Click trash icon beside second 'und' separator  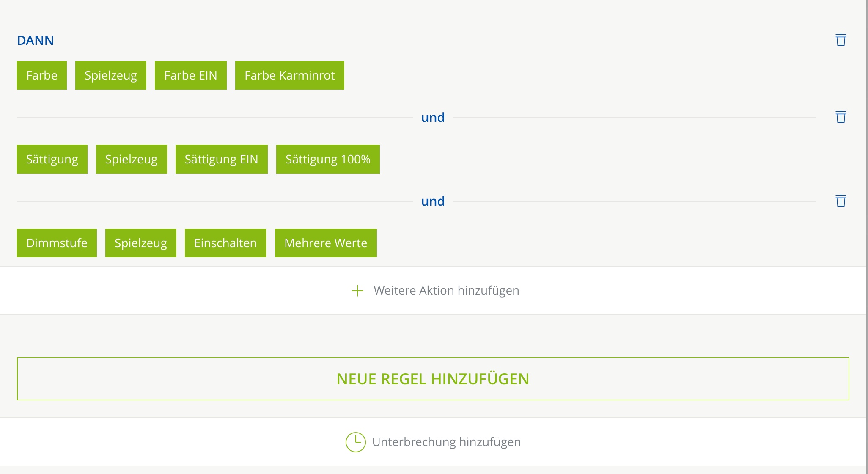(841, 201)
